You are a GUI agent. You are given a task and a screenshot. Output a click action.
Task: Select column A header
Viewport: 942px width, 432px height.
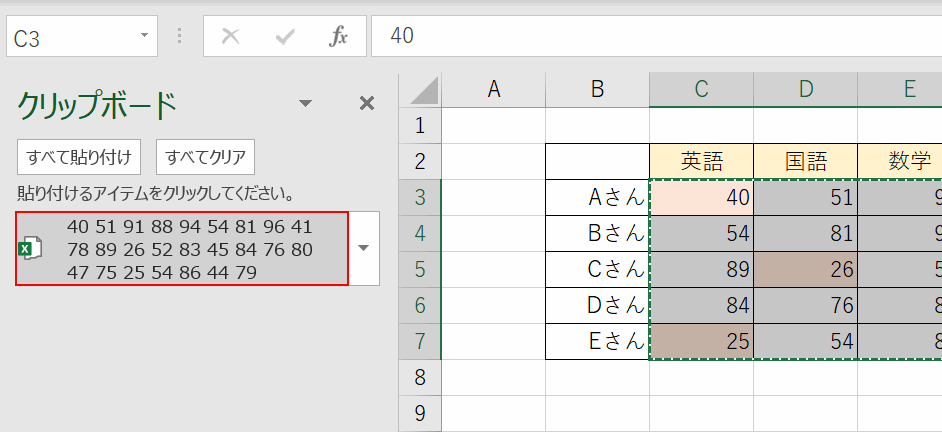pos(493,90)
